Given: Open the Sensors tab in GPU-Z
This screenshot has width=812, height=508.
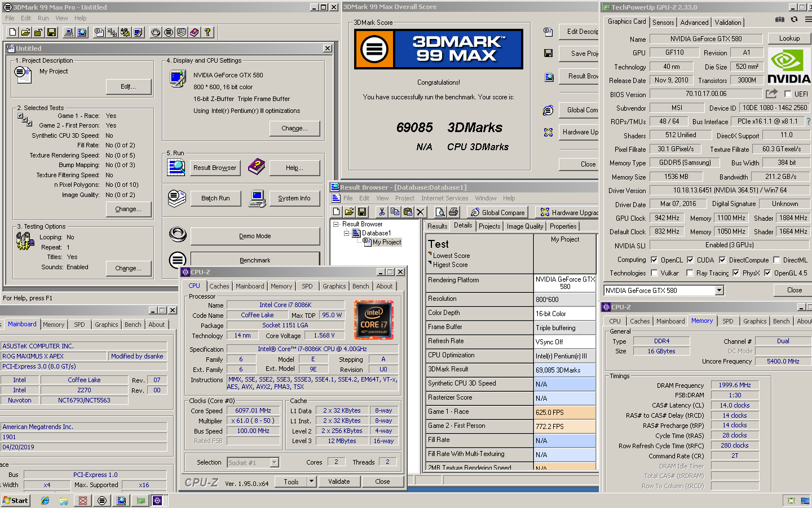Looking at the screenshot, I should tap(663, 23).
